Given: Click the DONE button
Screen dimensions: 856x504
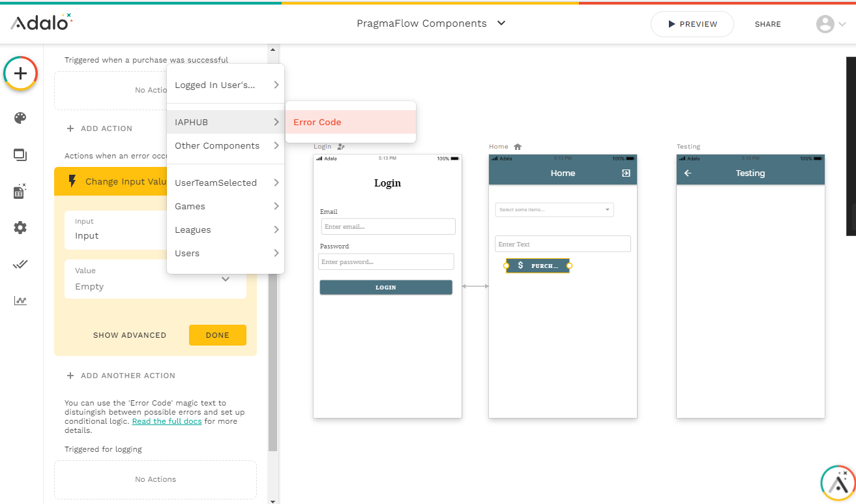Looking at the screenshot, I should coord(218,335).
